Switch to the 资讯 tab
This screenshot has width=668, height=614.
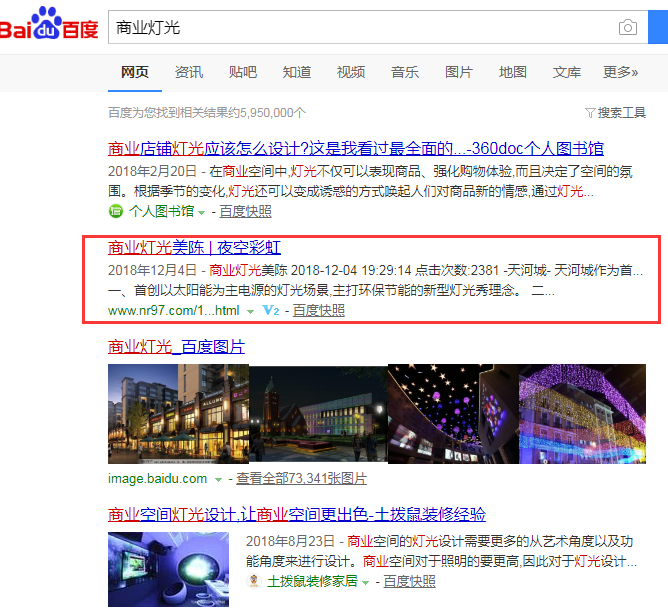click(189, 72)
